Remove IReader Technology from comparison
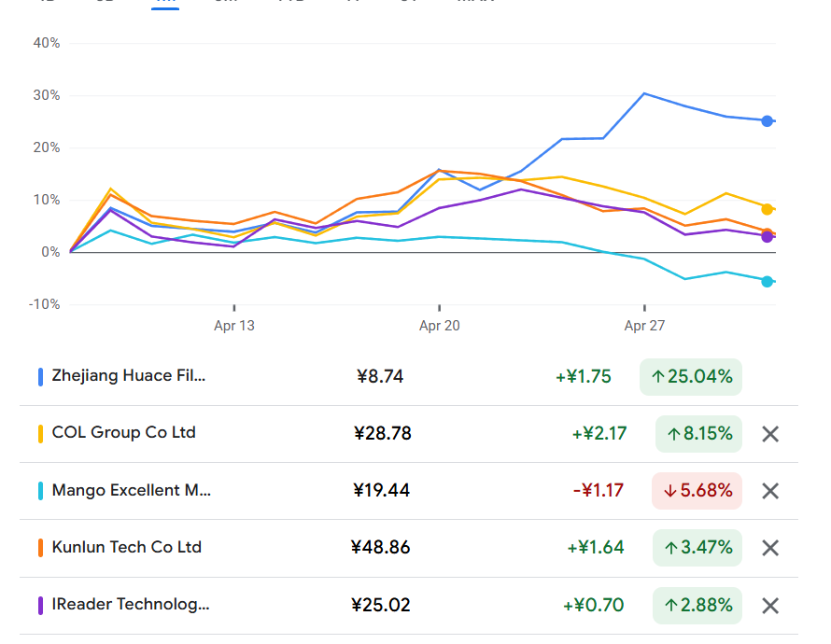Image resolution: width=831 pixels, height=644 pixels. [770, 606]
